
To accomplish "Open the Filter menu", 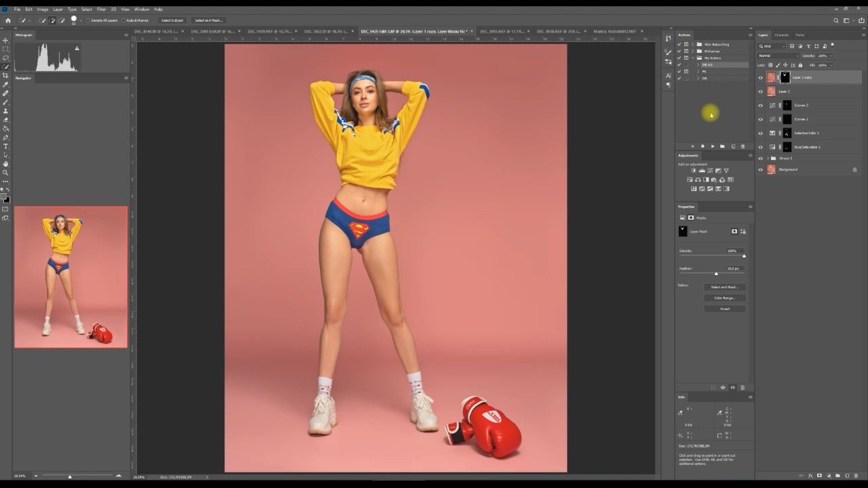I will (x=101, y=9).
